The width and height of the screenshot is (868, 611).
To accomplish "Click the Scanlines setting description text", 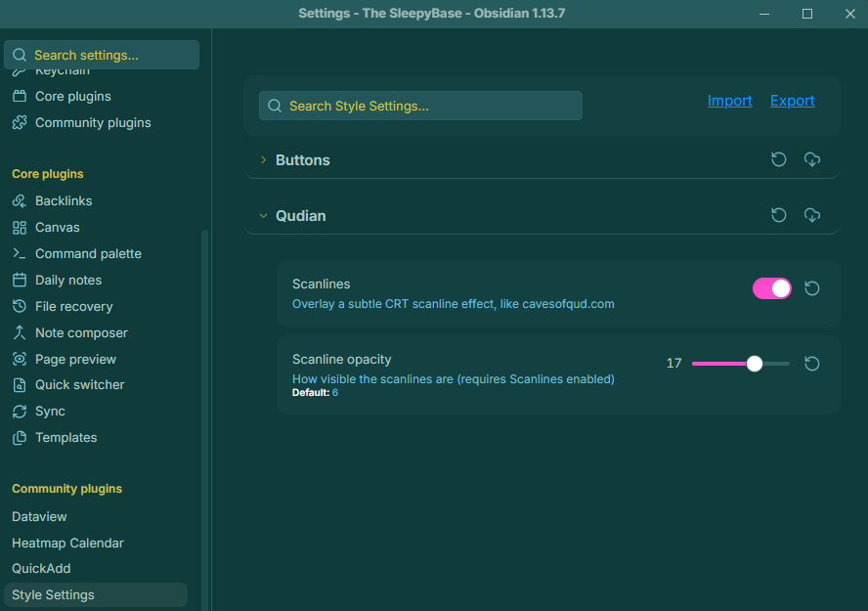I will (453, 304).
